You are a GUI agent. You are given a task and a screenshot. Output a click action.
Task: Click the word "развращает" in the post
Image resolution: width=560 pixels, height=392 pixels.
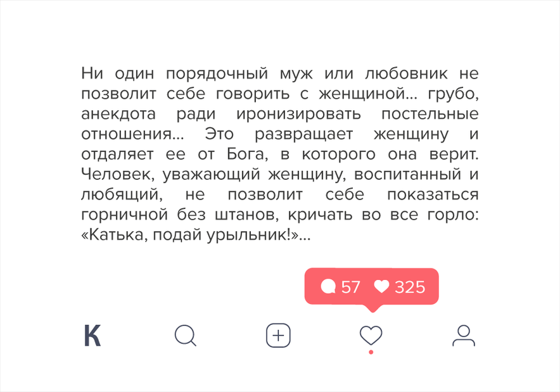click(303, 135)
